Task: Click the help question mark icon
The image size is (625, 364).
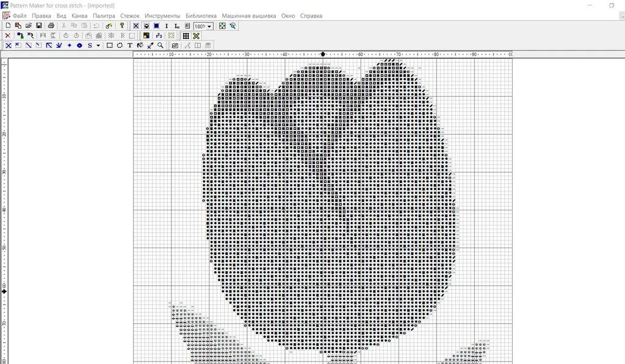Action: (x=122, y=26)
